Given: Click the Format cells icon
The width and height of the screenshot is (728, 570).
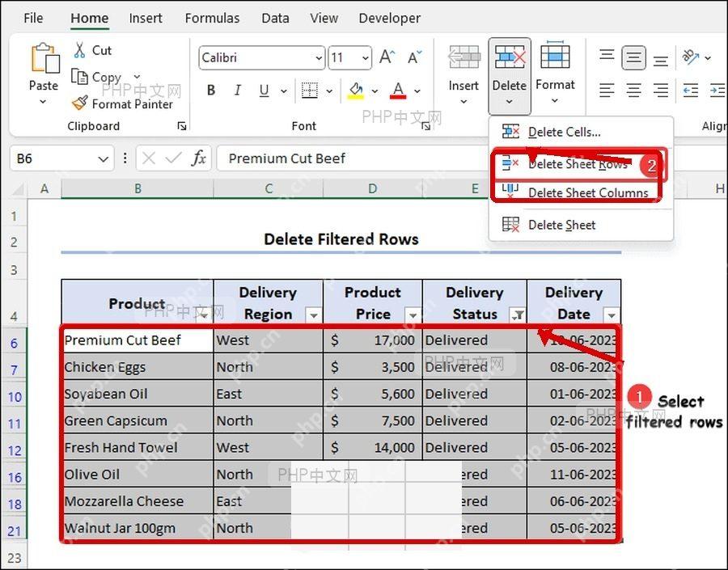Looking at the screenshot, I should pos(555,57).
